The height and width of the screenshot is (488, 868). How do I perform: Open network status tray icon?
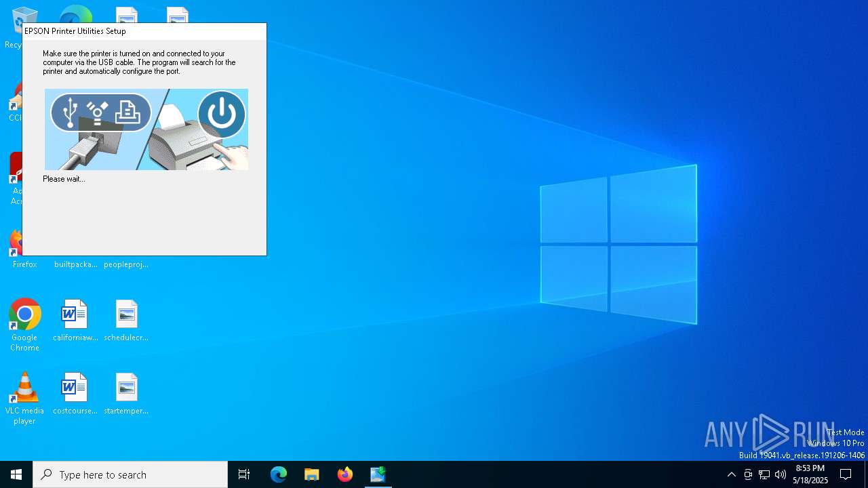(x=764, y=474)
